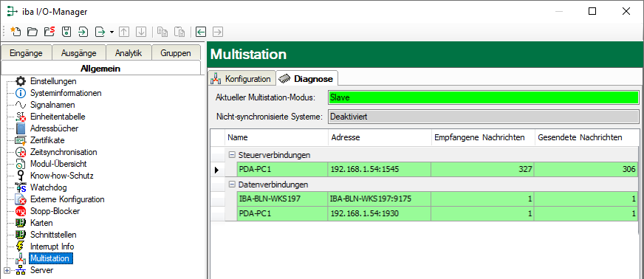This screenshot has width=644, height=279.
Task: Click address cell 192.168.1.54:1930
Action: coord(380,214)
